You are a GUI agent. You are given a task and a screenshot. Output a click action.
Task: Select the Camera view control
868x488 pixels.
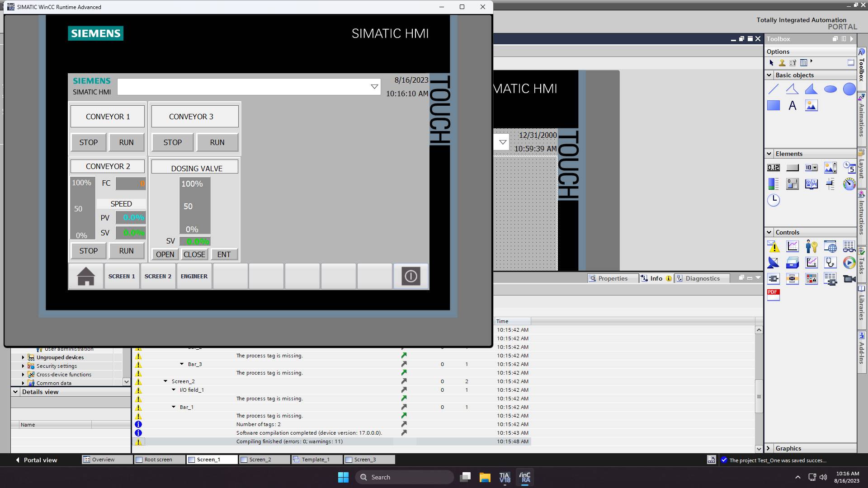tap(849, 279)
